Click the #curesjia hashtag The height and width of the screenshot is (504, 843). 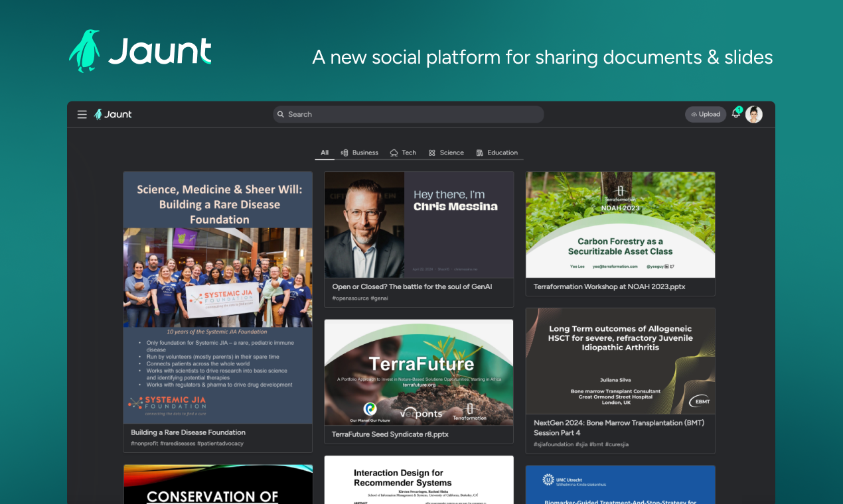[x=617, y=444]
